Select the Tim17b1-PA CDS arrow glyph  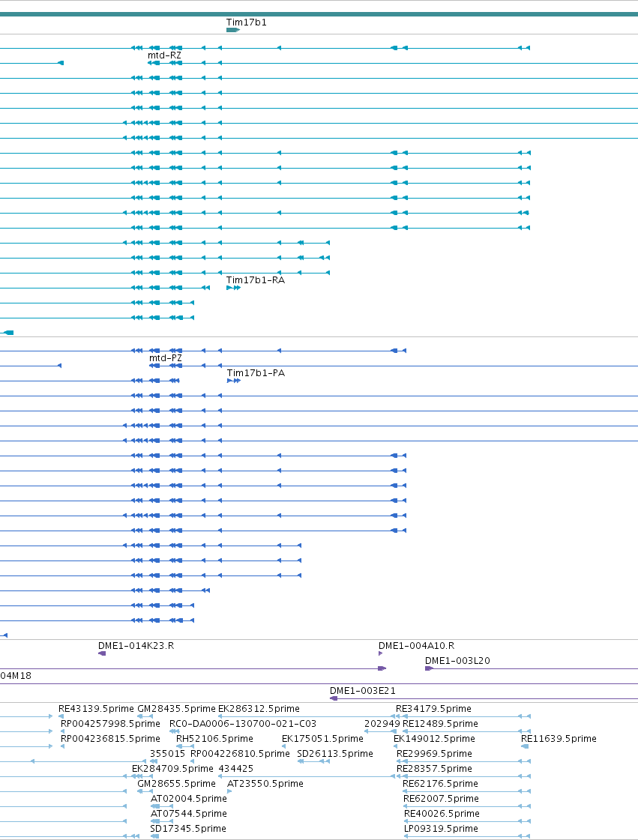(234, 381)
